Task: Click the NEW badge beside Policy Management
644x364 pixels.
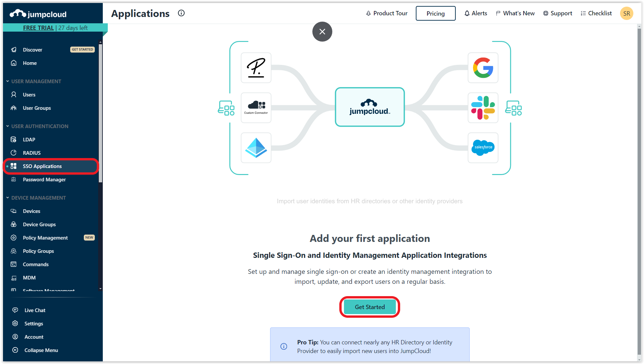Action: tap(89, 238)
